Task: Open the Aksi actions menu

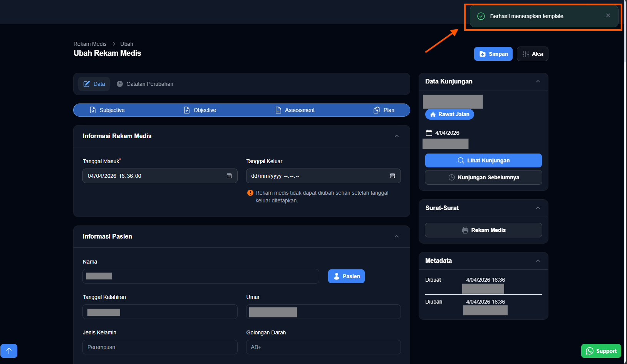Action: (x=533, y=54)
